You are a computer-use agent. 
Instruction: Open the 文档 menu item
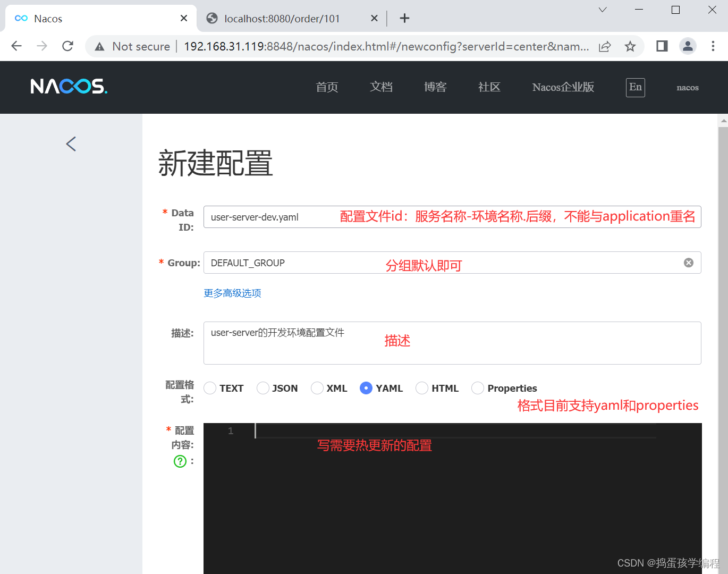coord(381,87)
